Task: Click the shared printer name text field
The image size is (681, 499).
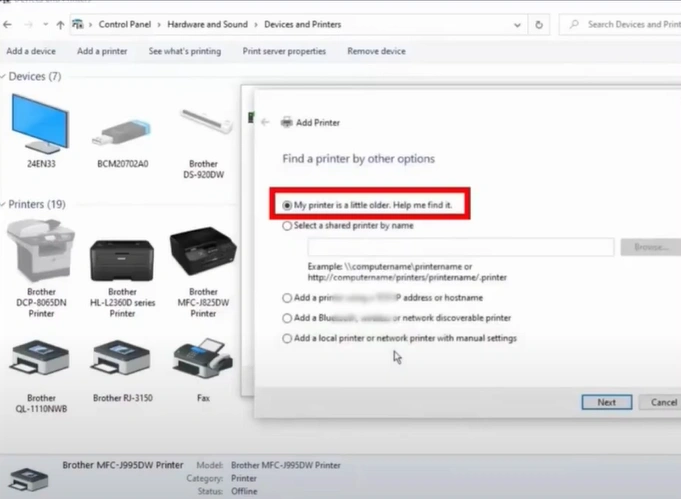Action: 460,247
